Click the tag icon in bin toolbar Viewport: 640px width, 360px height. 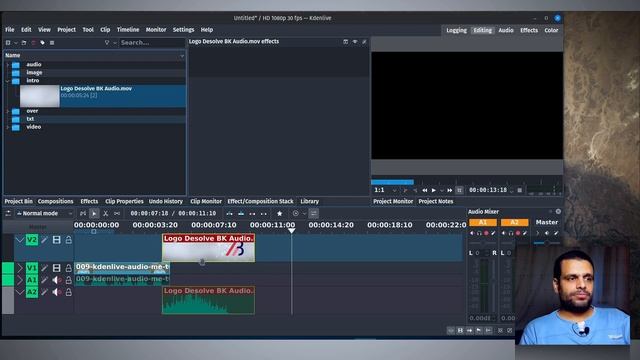(x=42, y=42)
